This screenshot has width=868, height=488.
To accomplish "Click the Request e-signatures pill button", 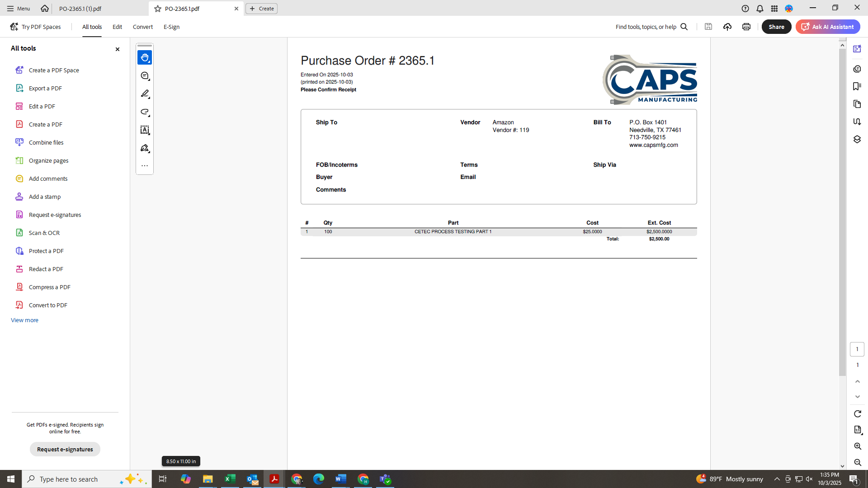I will [65, 449].
